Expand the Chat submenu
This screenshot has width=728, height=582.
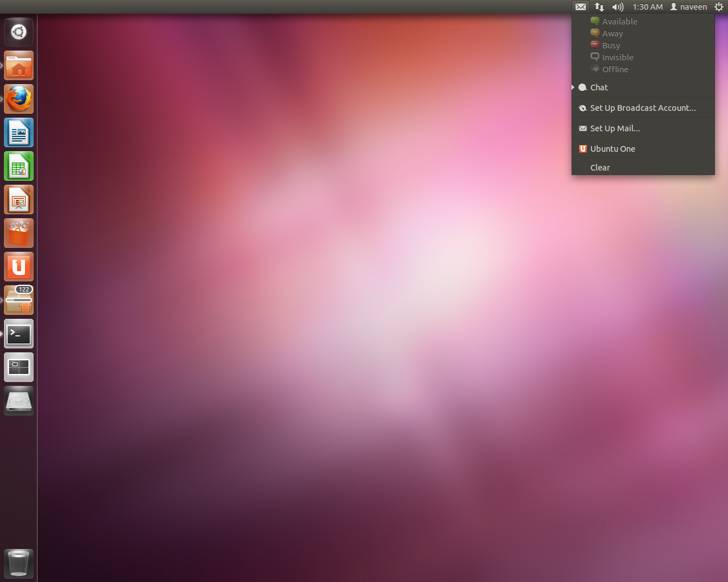[599, 87]
